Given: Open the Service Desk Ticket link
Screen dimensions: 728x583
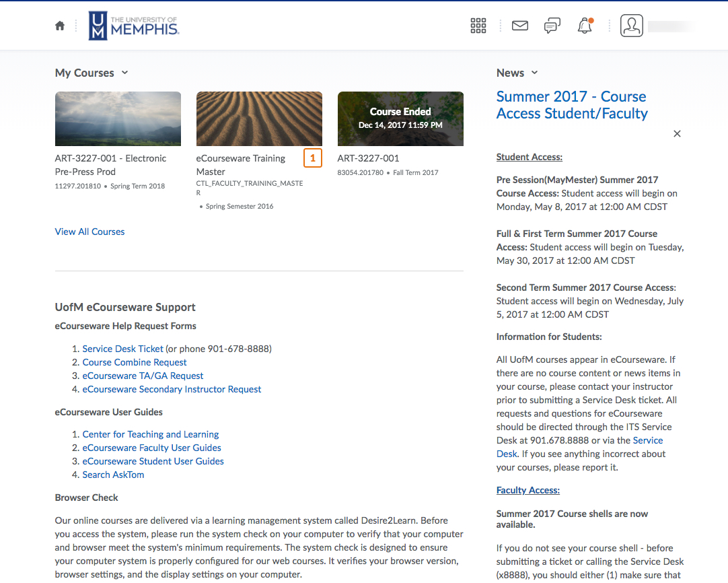Looking at the screenshot, I should point(122,349).
